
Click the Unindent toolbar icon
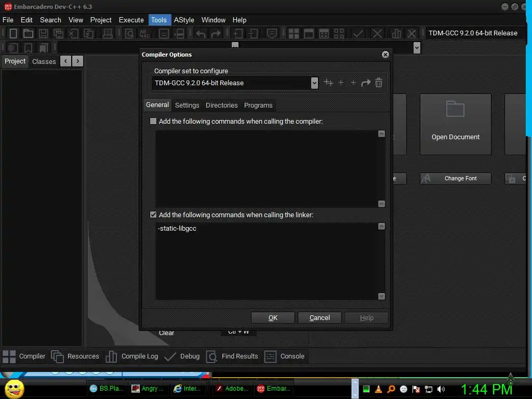253,33
